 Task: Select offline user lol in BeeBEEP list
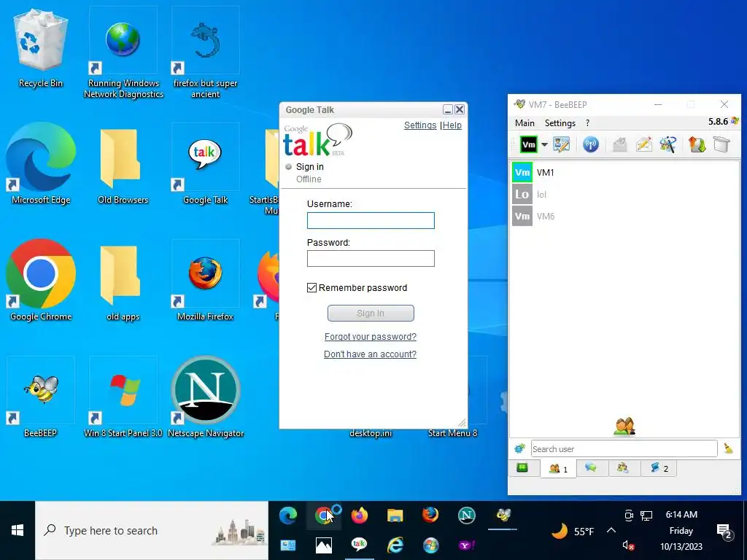click(x=624, y=194)
